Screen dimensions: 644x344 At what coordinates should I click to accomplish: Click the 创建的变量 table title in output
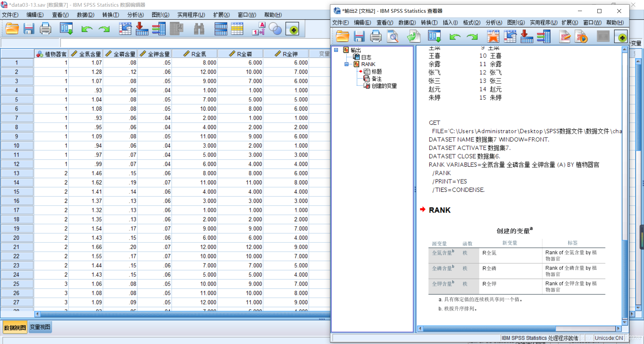(514, 231)
